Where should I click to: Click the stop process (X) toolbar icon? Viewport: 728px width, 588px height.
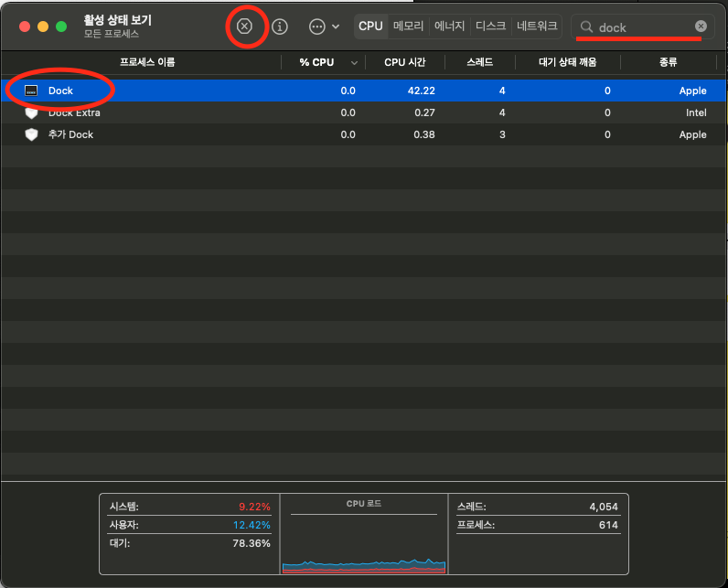244,27
